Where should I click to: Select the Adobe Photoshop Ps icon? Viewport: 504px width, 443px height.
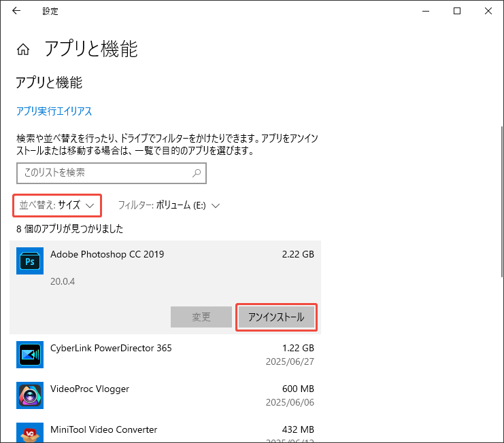(30, 261)
